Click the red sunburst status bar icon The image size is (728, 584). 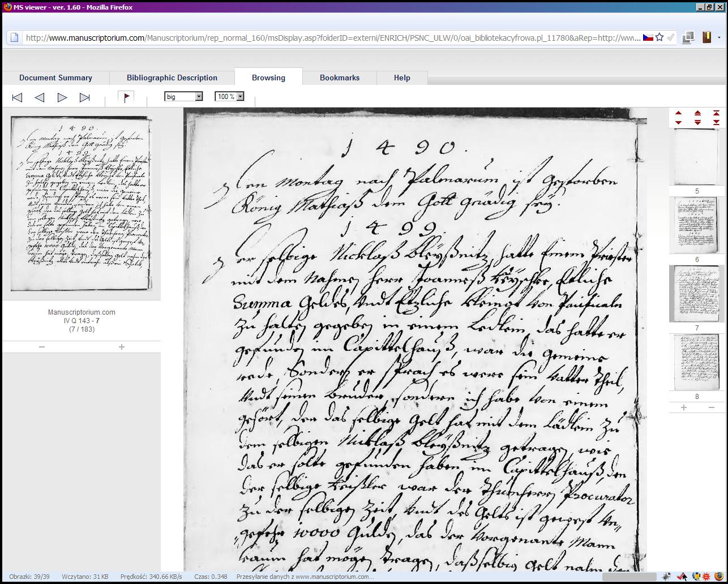(x=706, y=577)
